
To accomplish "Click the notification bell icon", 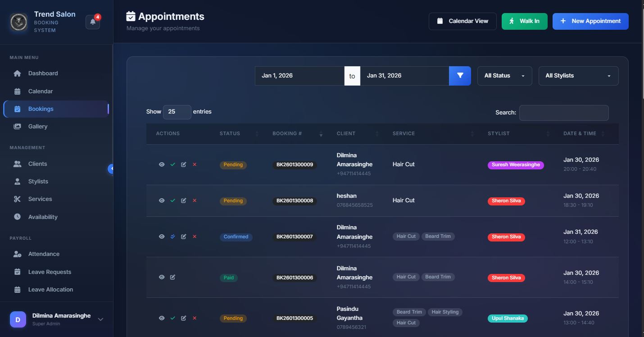I will (93, 22).
